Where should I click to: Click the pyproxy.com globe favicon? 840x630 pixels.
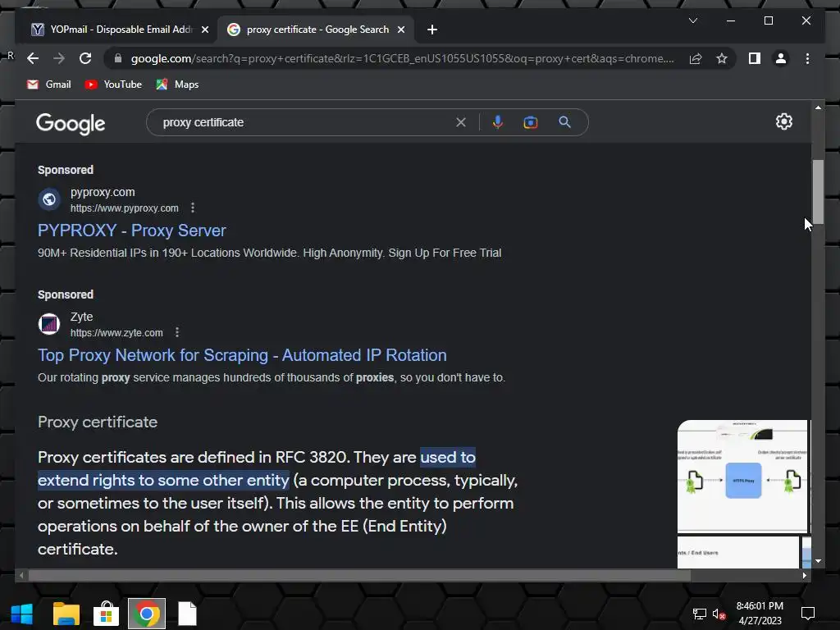tap(48, 199)
